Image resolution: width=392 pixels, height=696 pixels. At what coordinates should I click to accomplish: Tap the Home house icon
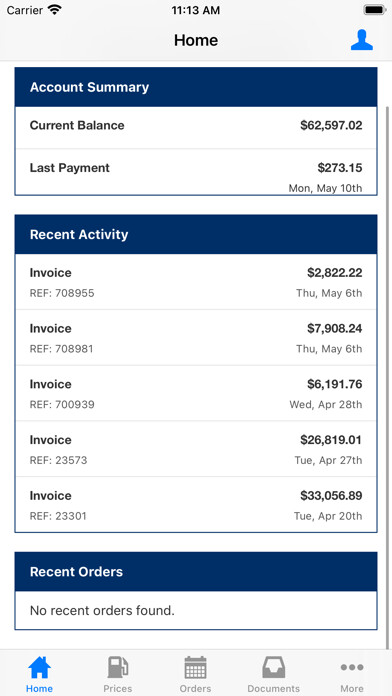coord(39,667)
